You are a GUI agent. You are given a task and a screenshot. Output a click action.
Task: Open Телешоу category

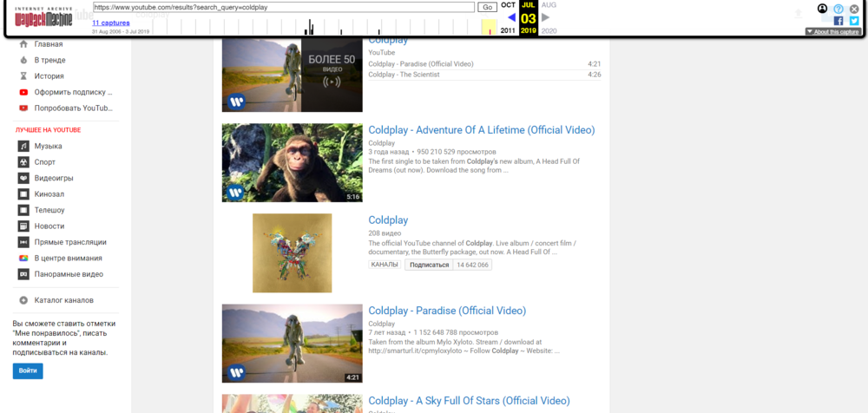pos(49,210)
